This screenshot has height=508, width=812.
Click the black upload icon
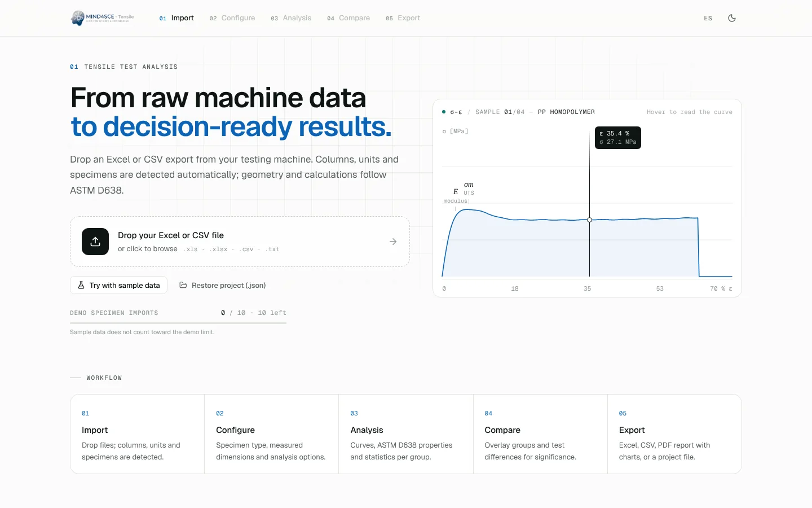pos(95,242)
